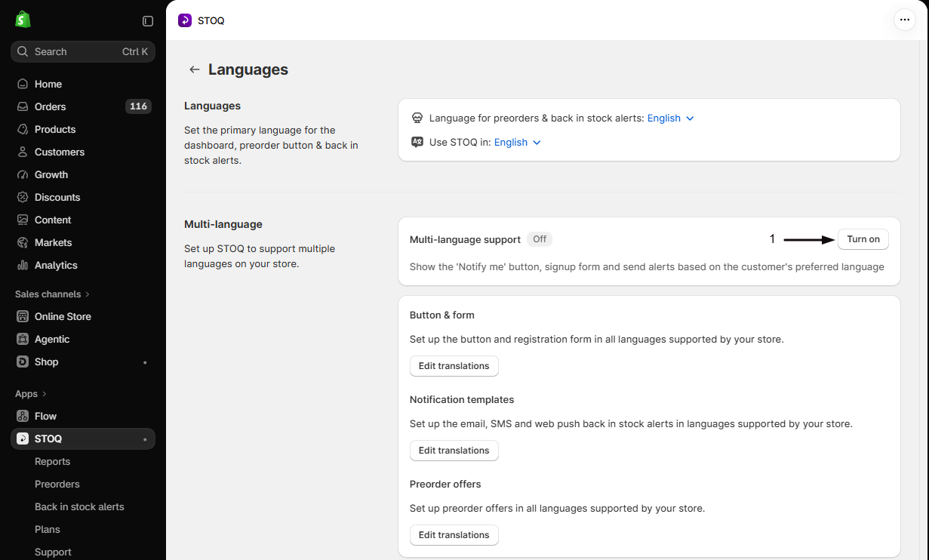Open the Use STOQ in language dropdown

(518, 142)
